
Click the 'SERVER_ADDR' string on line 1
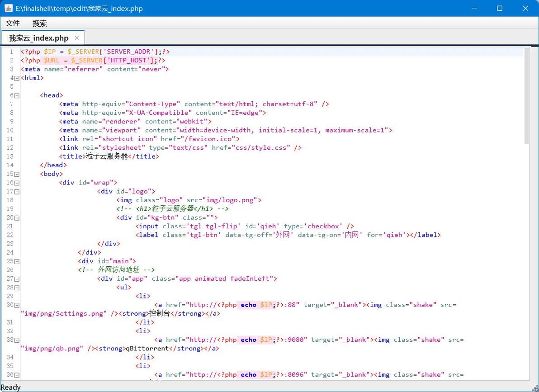coord(129,52)
